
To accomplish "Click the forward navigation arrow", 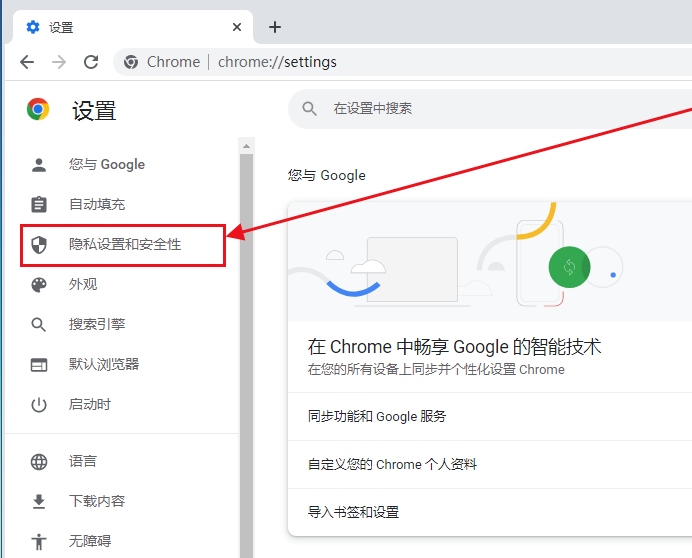I will coord(59,62).
